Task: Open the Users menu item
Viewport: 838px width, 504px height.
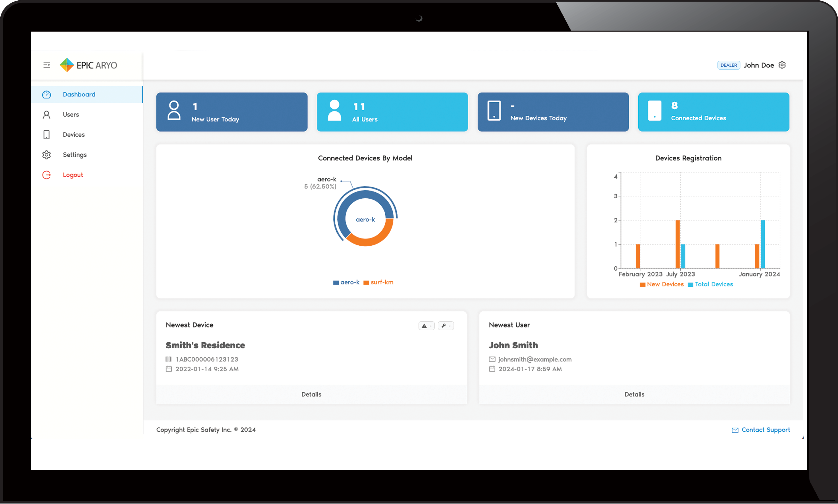Action: tap(71, 114)
